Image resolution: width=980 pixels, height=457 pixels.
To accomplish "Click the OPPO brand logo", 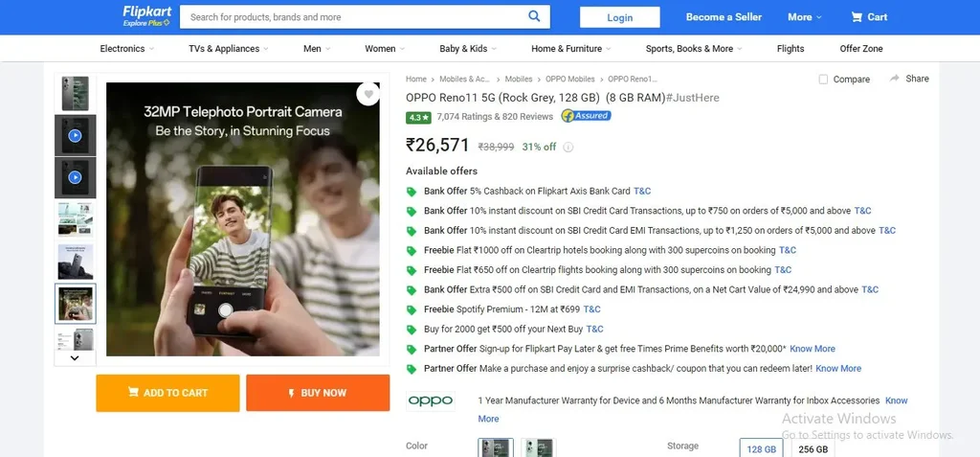I will (x=431, y=400).
